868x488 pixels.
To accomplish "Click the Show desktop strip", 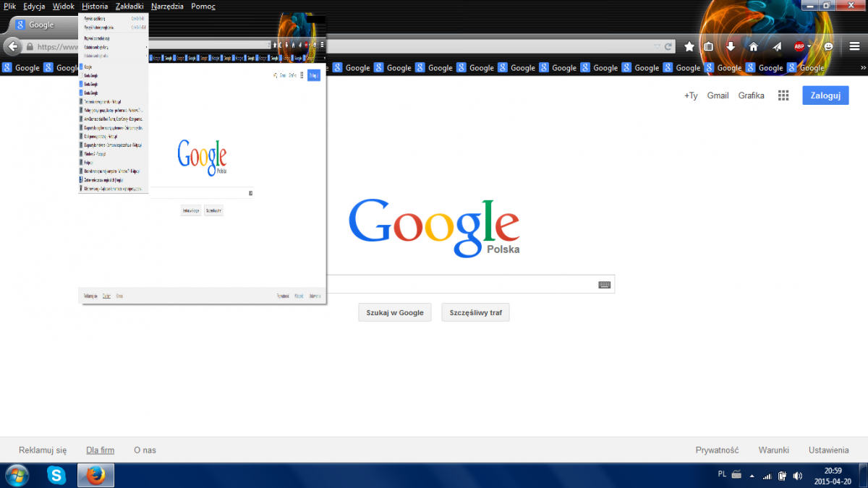I will coord(863,475).
